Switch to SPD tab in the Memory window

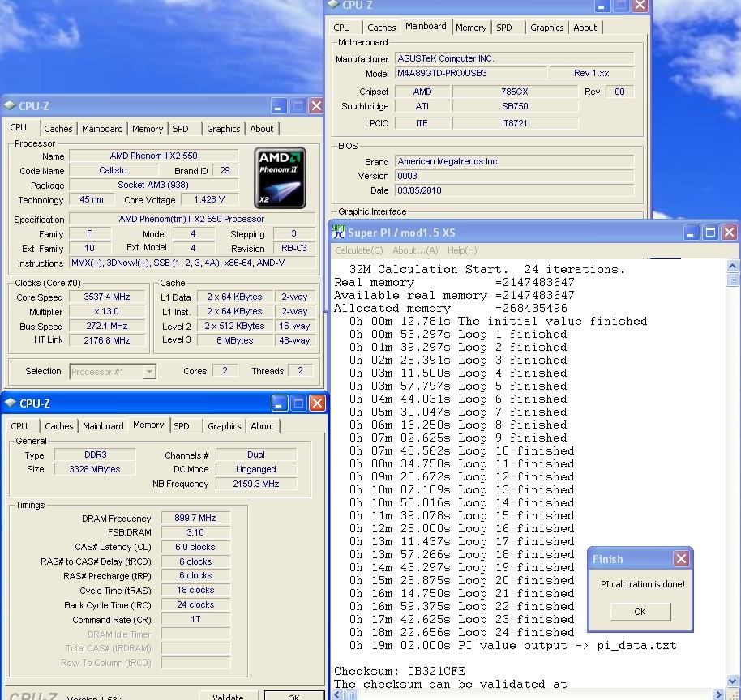(182, 426)
